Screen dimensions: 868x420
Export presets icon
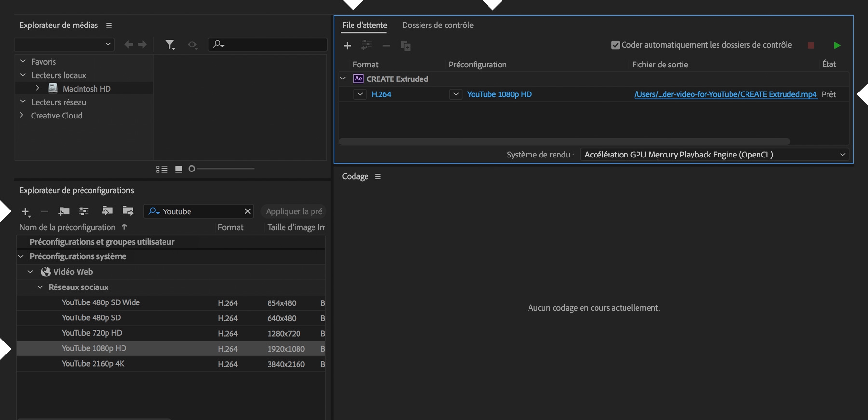click(128, 210)
